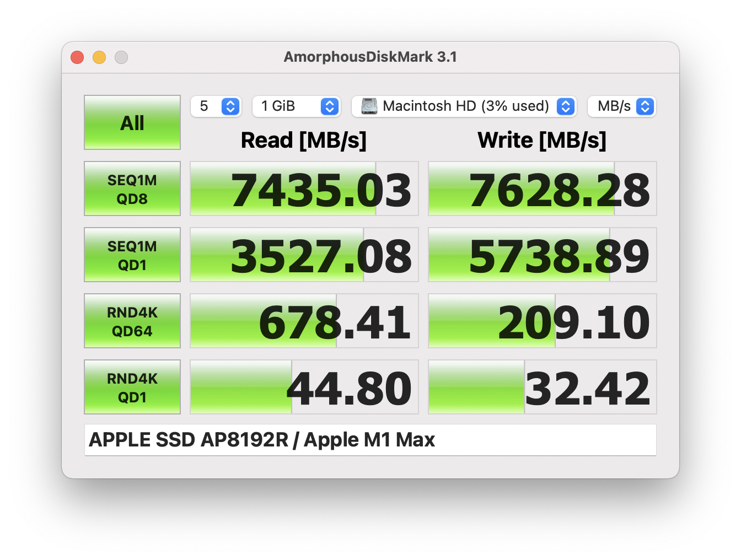Viewport: 741px width, 560px height.
Task: Start the RND4K QD1 test
Action: (x=132, y=387)
